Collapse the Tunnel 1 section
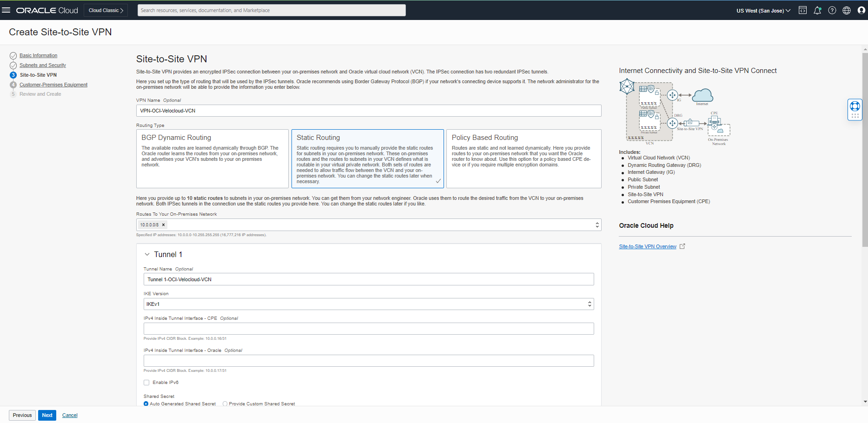Viewport: 868px width, 423px height. pyautogui.click(x=147, y=255)
